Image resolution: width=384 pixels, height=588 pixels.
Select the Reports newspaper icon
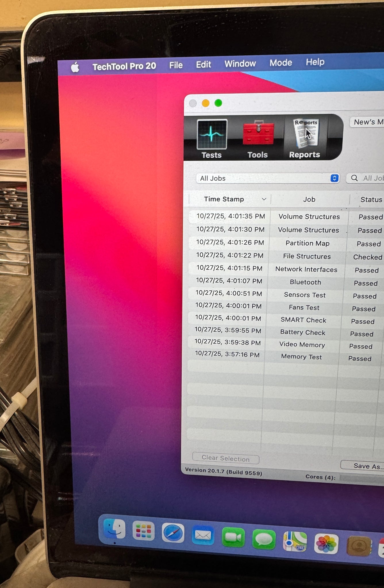305,134
